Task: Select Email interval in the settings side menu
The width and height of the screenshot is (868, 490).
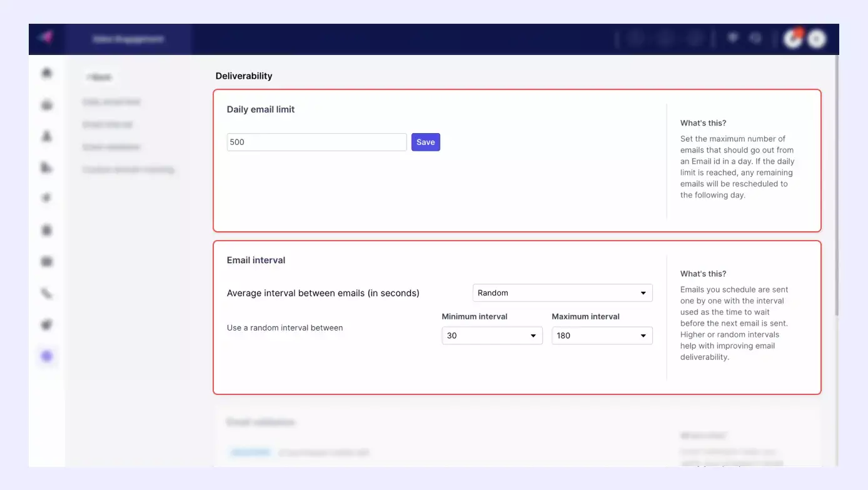Action: point(108,124)
